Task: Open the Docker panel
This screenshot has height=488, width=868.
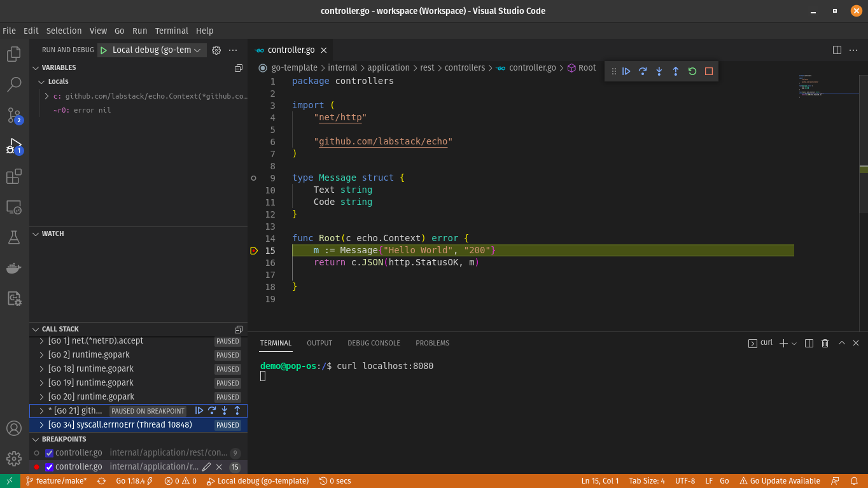Action: (13, 268)
